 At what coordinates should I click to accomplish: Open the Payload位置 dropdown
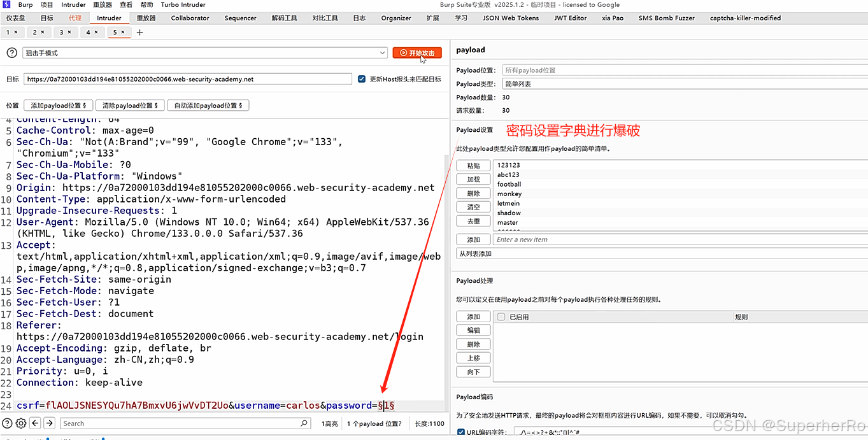tap(685, 70)
